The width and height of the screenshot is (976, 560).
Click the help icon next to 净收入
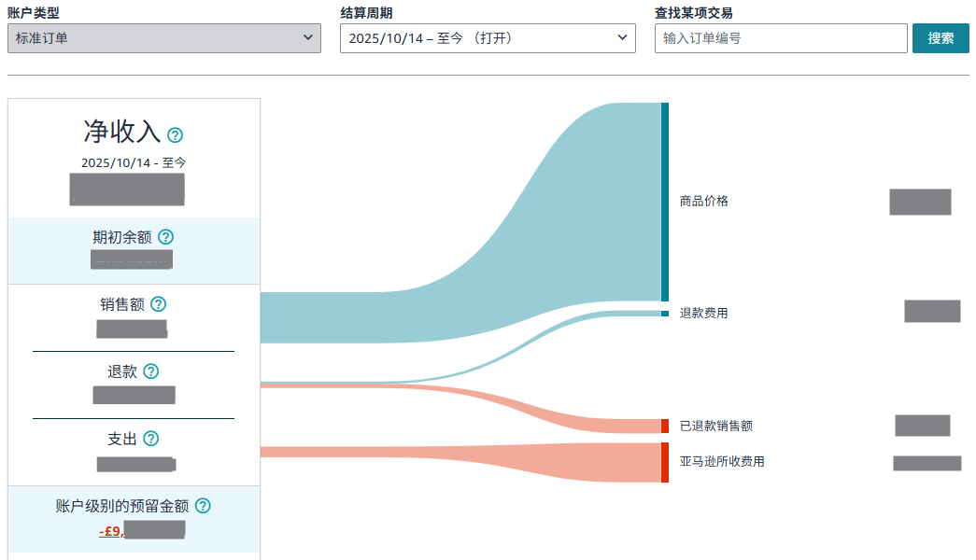tap(175, 135)
